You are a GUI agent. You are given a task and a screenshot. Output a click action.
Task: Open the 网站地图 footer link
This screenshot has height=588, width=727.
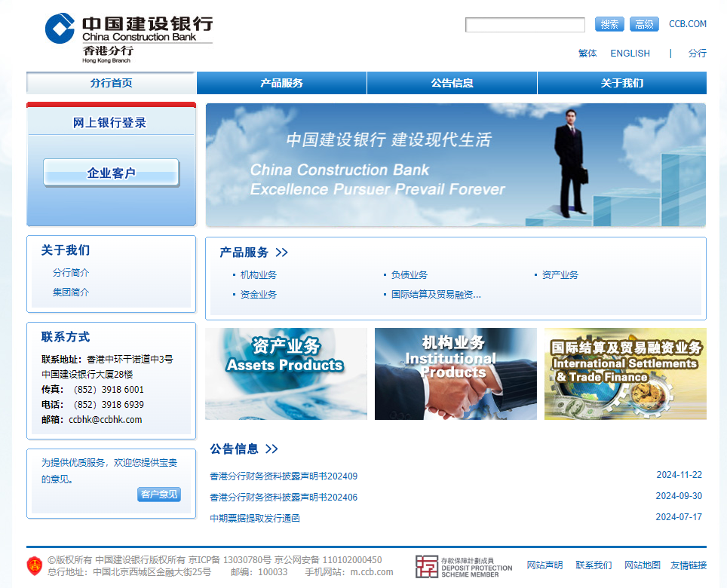coord(642,565)
